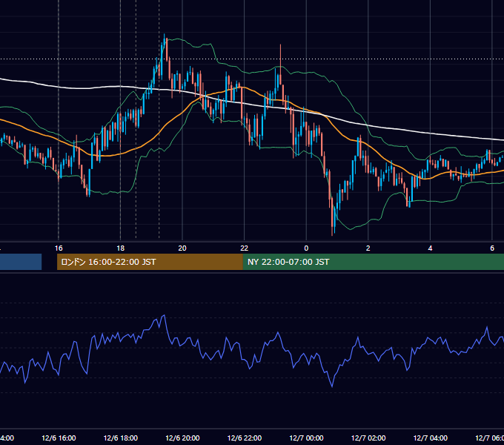
Task: Click the 16 hour axis label
Action: tap(59, 248)
